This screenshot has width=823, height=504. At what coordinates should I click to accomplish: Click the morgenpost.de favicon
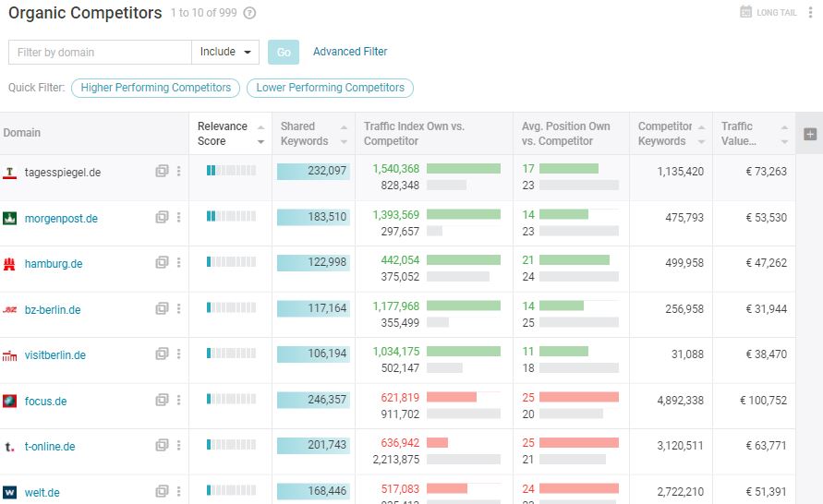9,218
